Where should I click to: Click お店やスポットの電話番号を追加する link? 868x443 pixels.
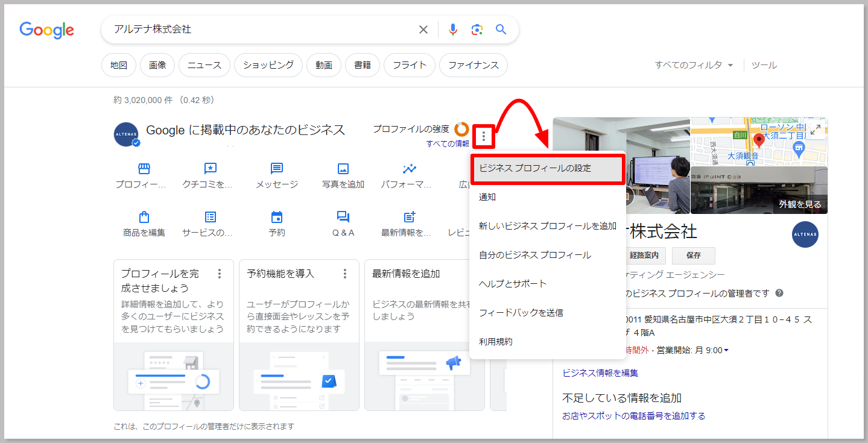633,416
